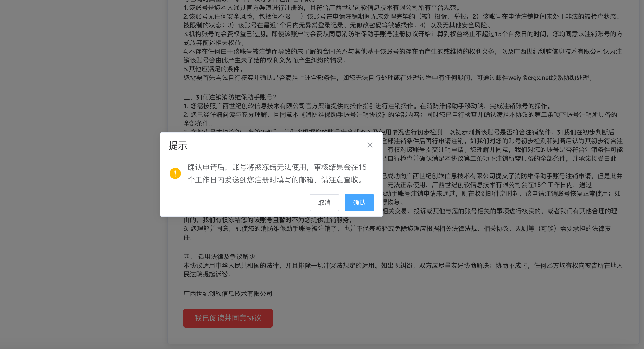Click the paragraph starting 6. 您理解并同意
The image size is (644, 349).
[x=397, y=233]
